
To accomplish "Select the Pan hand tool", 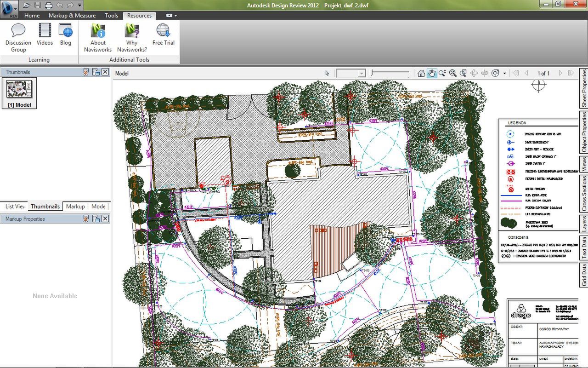I will pos(432,73).
